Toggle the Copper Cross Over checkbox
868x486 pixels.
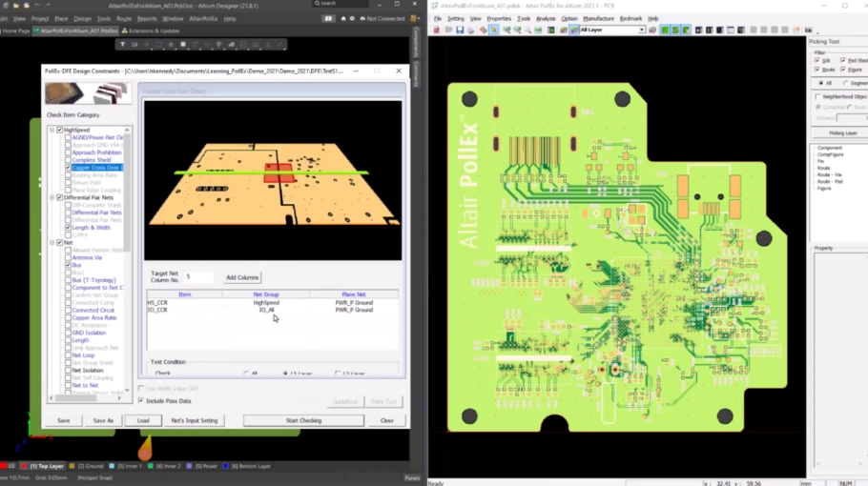click(68, 167)
